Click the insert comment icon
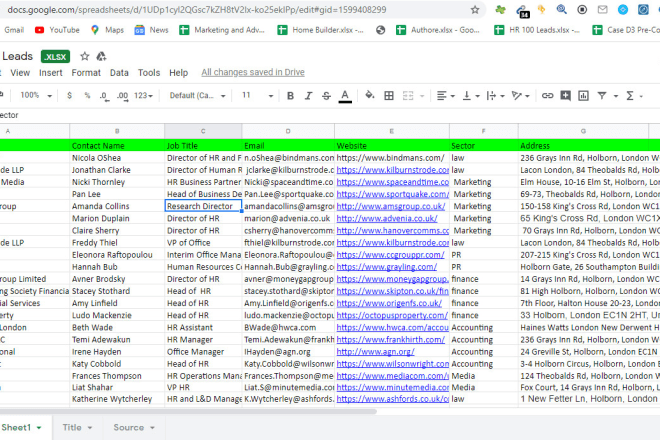 565,96
